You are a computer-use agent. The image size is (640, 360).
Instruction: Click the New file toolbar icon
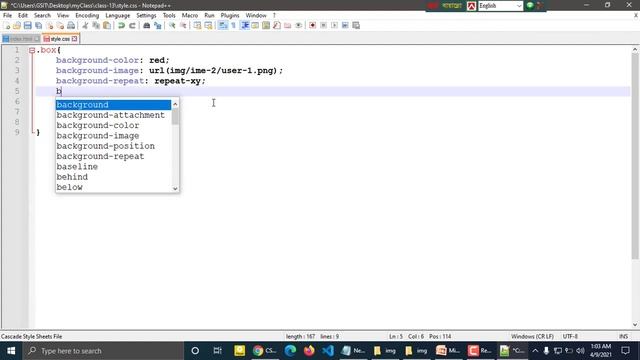pos(6,25)
